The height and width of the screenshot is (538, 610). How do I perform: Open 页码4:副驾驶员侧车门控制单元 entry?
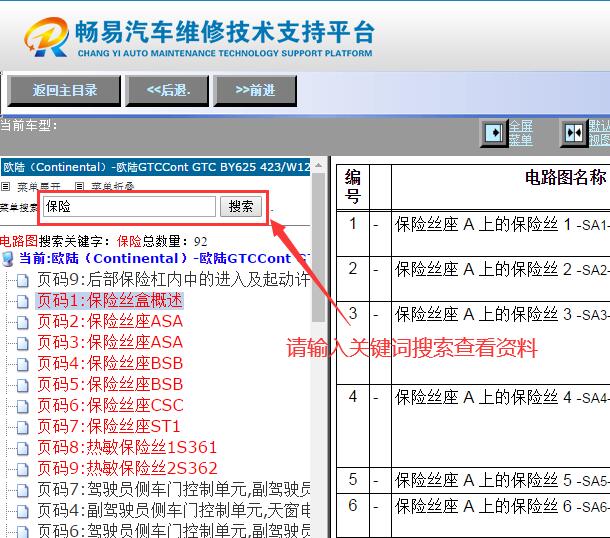pos(174,510)
